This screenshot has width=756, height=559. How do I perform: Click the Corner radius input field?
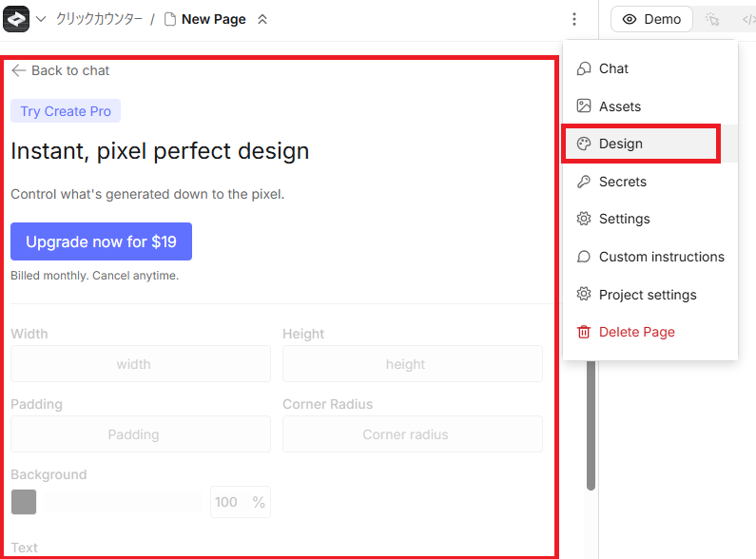click(x=412, y=434)
